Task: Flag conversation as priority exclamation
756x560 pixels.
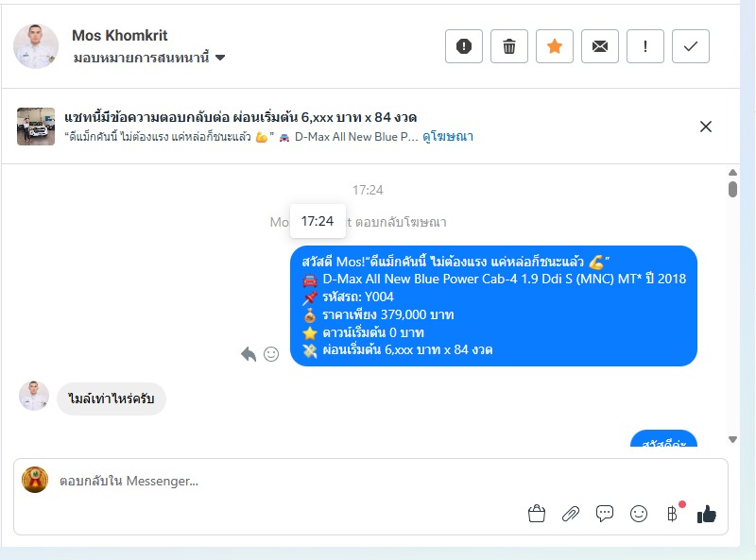Action: 645,46
